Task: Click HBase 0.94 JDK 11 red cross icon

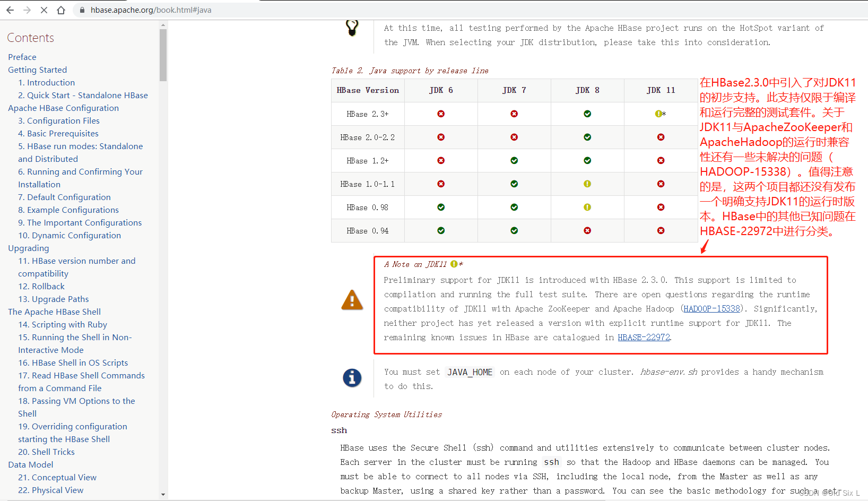Action: click(661, 230)
